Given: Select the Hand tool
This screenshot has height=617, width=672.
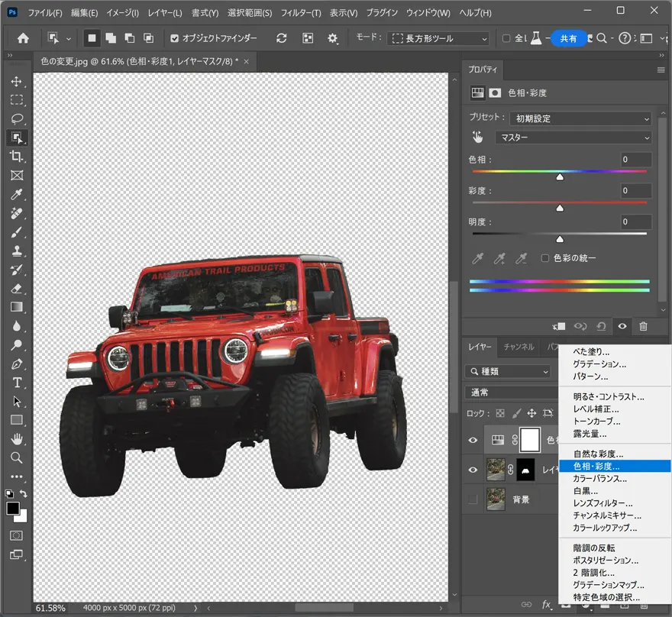Looking at the screenshot, I should (17, 439).
